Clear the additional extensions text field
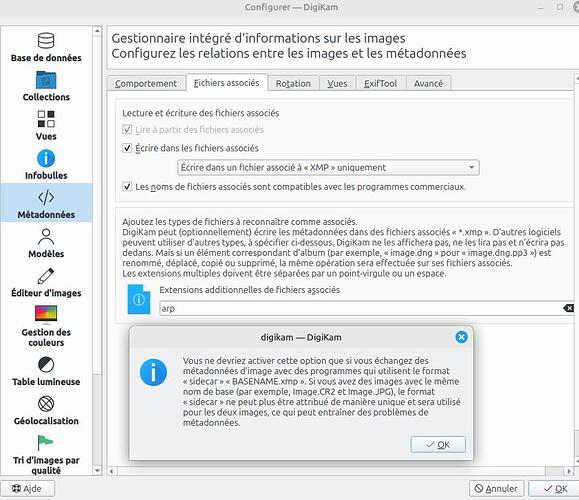579x500 pixels. 568,308
